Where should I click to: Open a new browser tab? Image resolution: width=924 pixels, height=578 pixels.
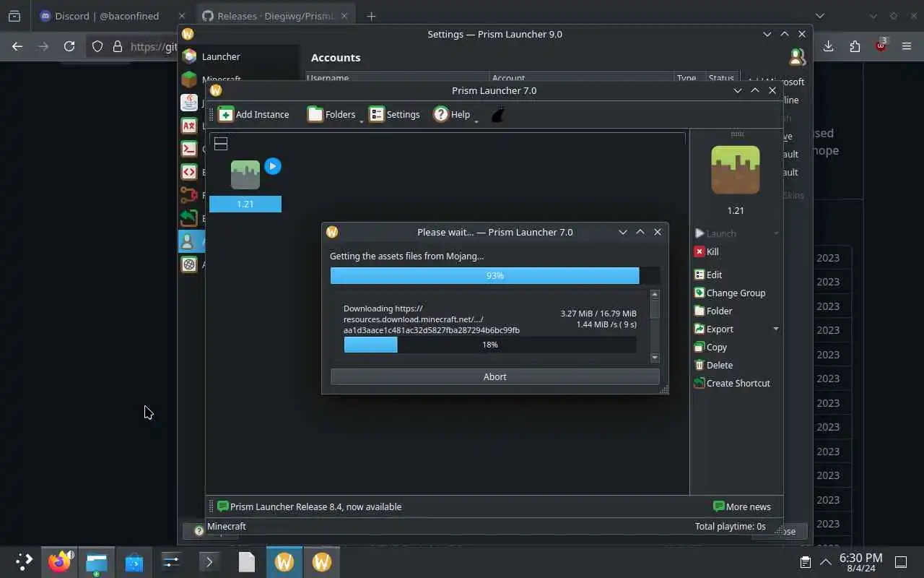coord(371,16)
